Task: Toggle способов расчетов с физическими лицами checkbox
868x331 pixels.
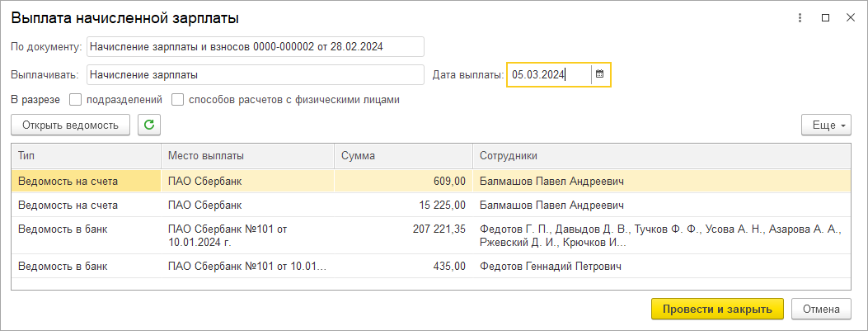Action: pos(178,100)
